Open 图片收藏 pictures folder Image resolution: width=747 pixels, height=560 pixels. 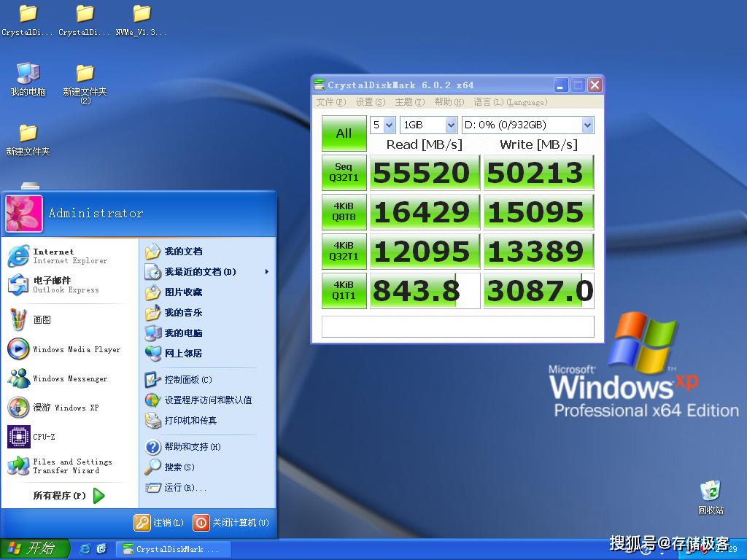pos(207,292)
